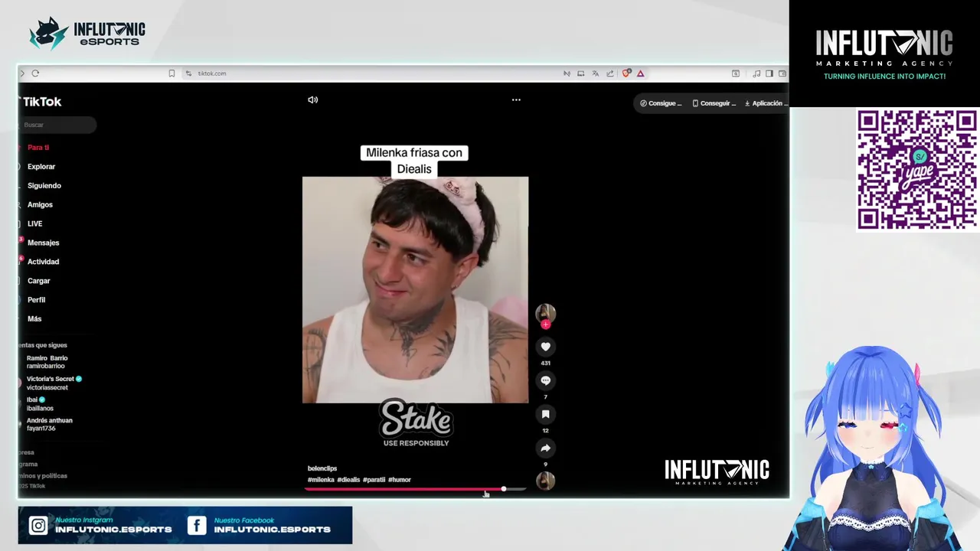Focus the Buscar search field
Image resolution: width=980 pixels, height=551 pixels.
(x=57, y=125)
